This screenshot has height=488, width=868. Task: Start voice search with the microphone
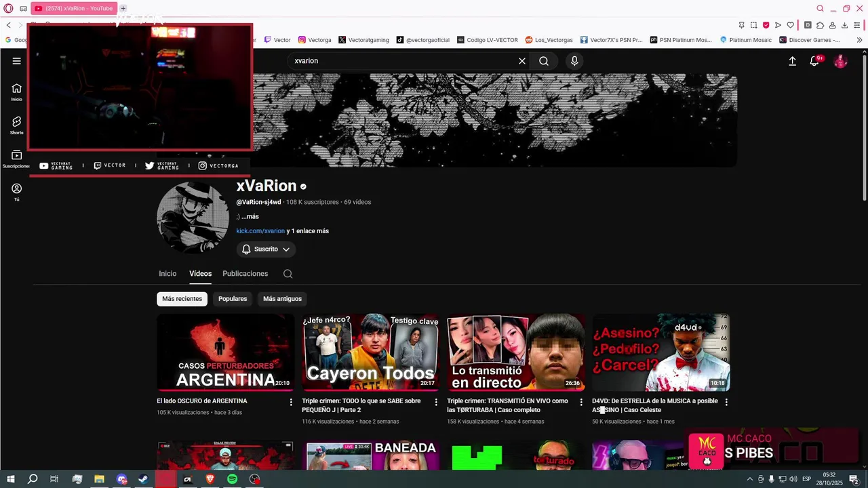(574, 61)
